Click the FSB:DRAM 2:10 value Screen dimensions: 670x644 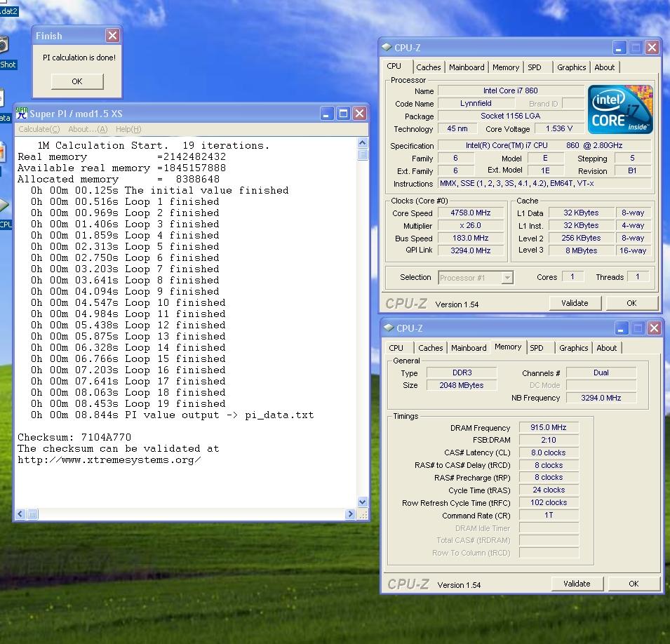pos(549,440)
